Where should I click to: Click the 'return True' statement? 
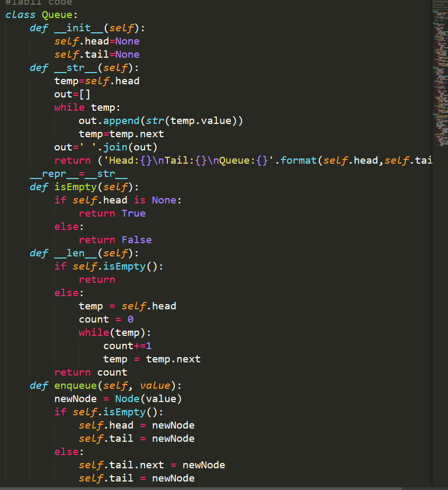tap(112, 213)
